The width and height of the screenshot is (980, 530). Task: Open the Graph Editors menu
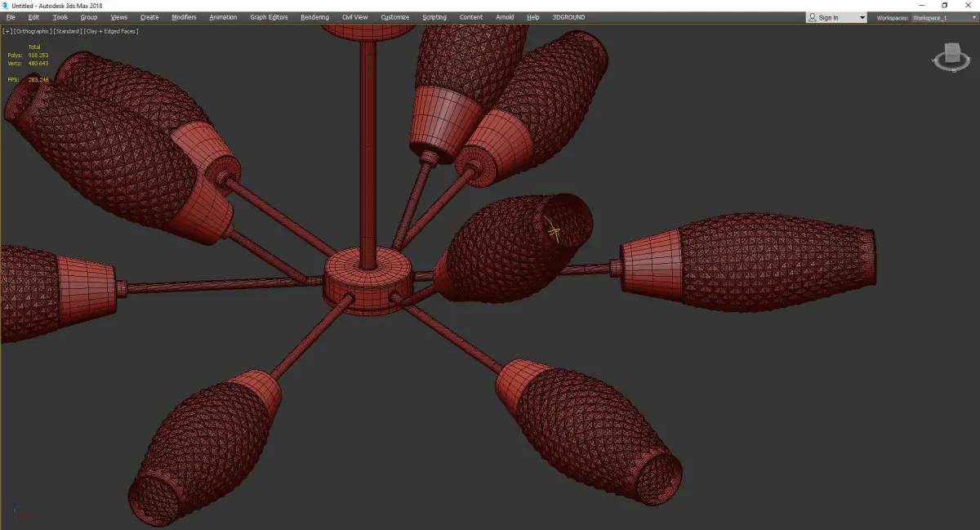[x=269, y=17]
